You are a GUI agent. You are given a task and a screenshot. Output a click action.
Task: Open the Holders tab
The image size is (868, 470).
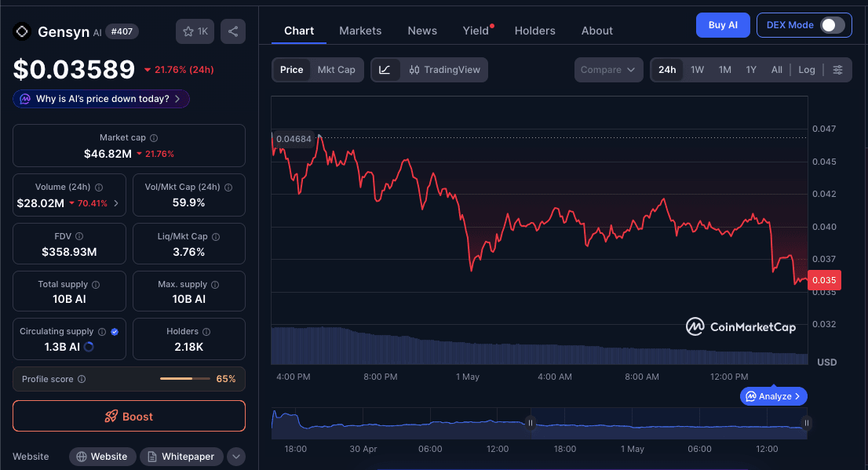[534, 31]
